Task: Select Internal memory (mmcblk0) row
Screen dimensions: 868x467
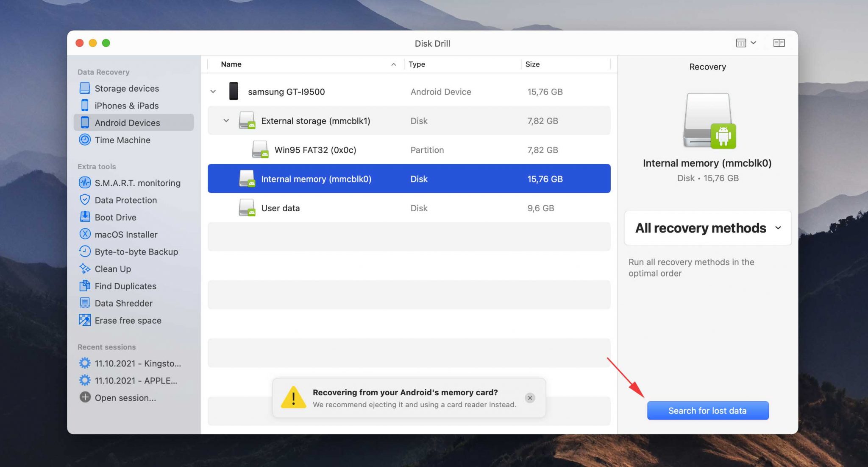Action: tap(409, 179)
